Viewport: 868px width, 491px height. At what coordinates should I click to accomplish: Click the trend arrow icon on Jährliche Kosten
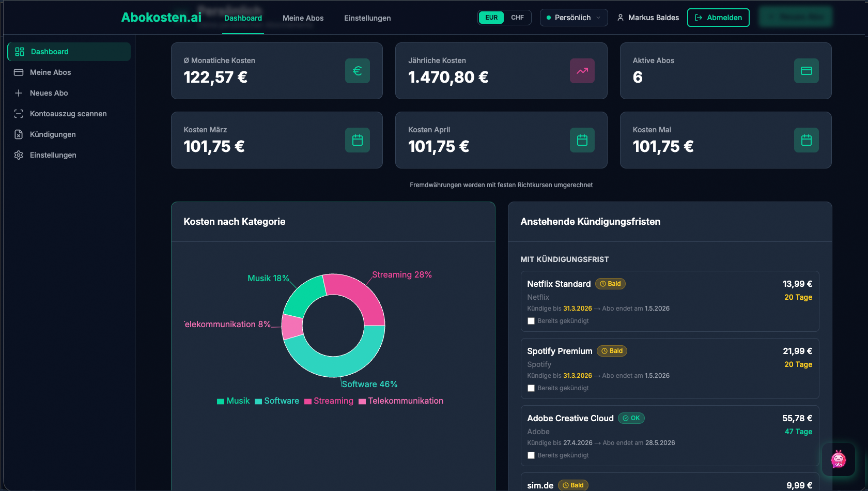click(582, 71)
